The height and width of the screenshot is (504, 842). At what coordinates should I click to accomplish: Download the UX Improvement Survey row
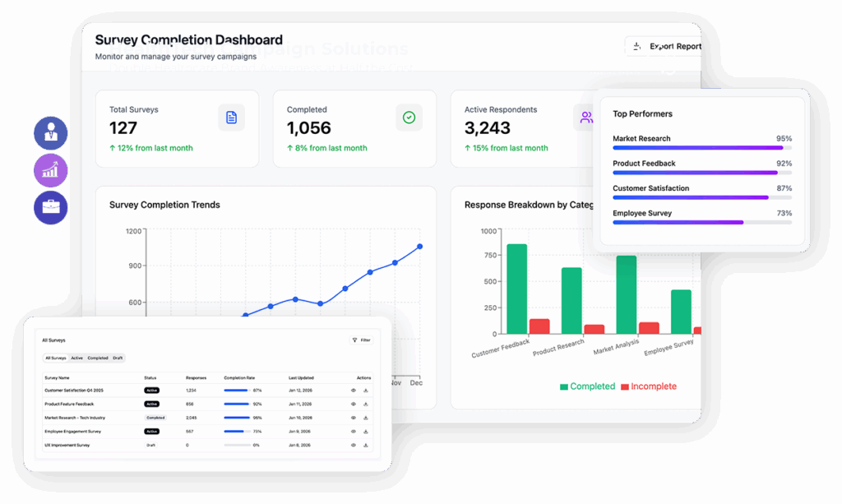point(365,445)
